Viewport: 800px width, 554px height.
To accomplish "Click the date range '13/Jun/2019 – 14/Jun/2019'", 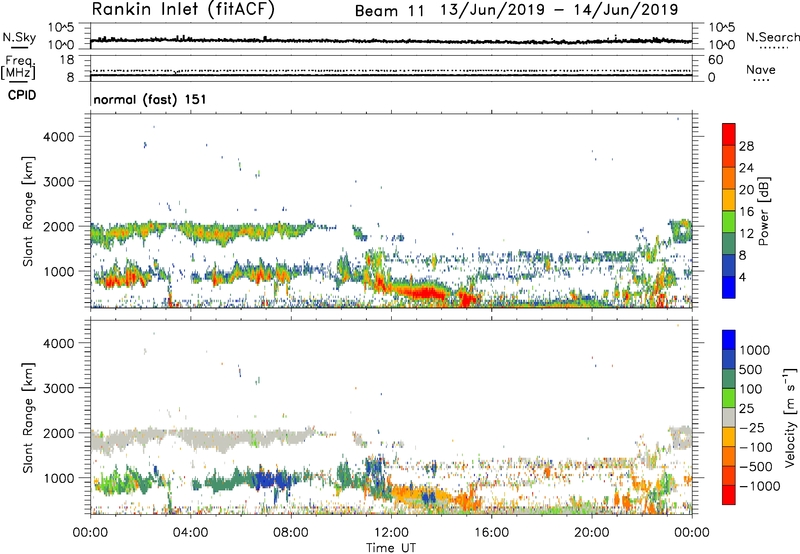I will 559,10.
